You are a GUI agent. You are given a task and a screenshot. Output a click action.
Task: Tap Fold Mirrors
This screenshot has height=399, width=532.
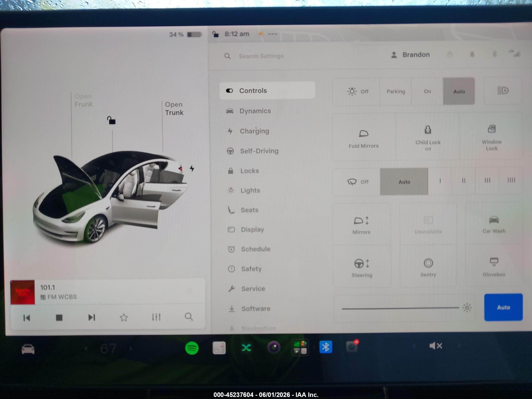[364, 138]
